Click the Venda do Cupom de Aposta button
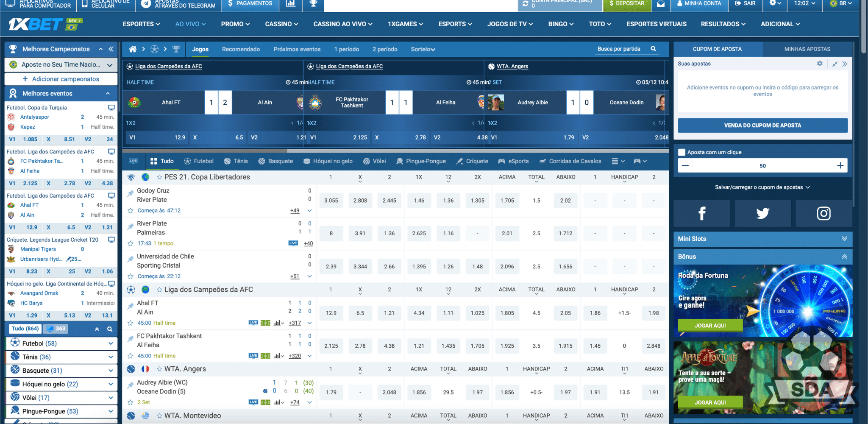The height and width of the screenshot is (424, 868). [762, 125]
